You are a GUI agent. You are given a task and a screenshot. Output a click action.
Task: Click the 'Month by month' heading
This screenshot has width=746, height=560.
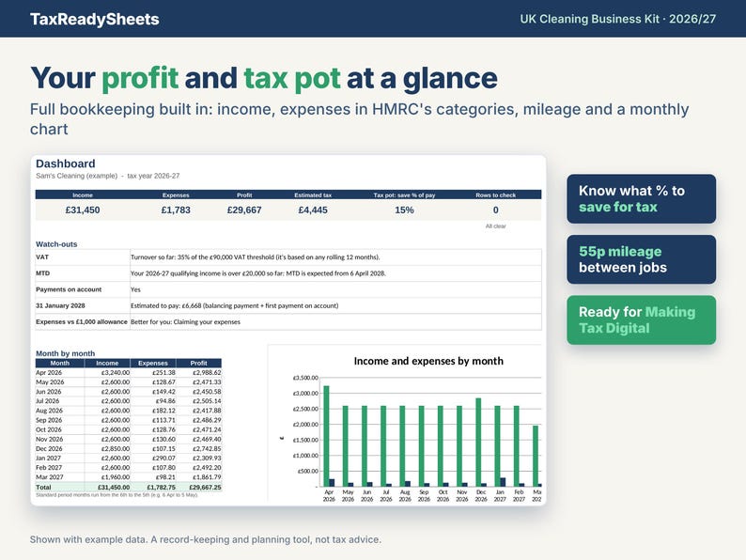(x=65, y=353)
